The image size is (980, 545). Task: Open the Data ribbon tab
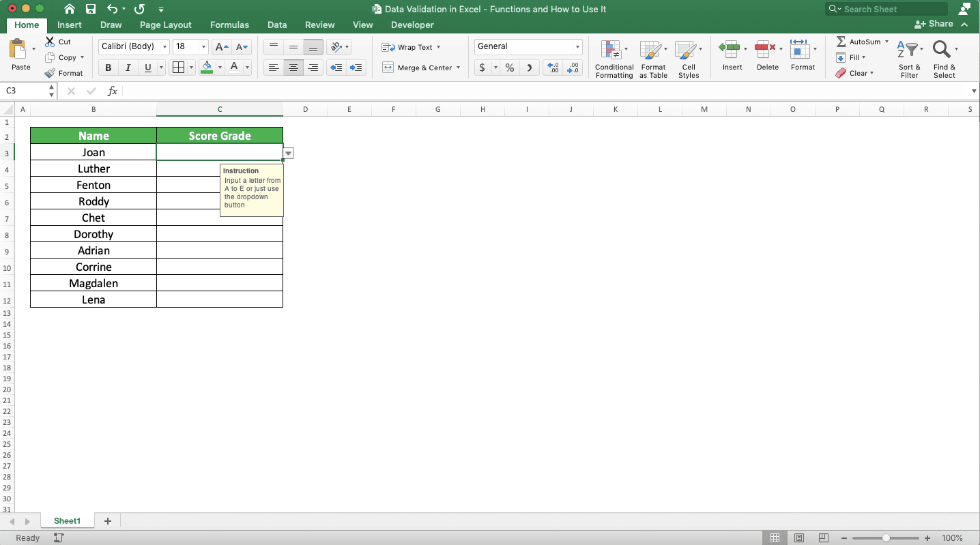[277, 25]
